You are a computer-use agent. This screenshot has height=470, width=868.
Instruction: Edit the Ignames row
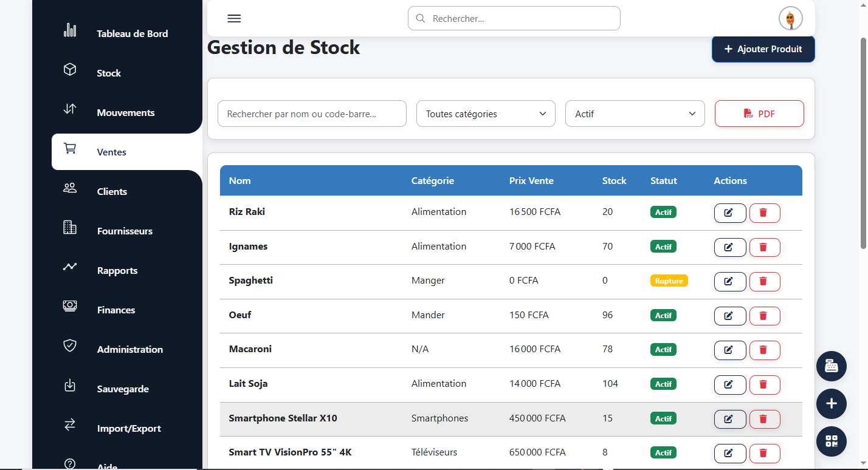[x=730, y=247]
